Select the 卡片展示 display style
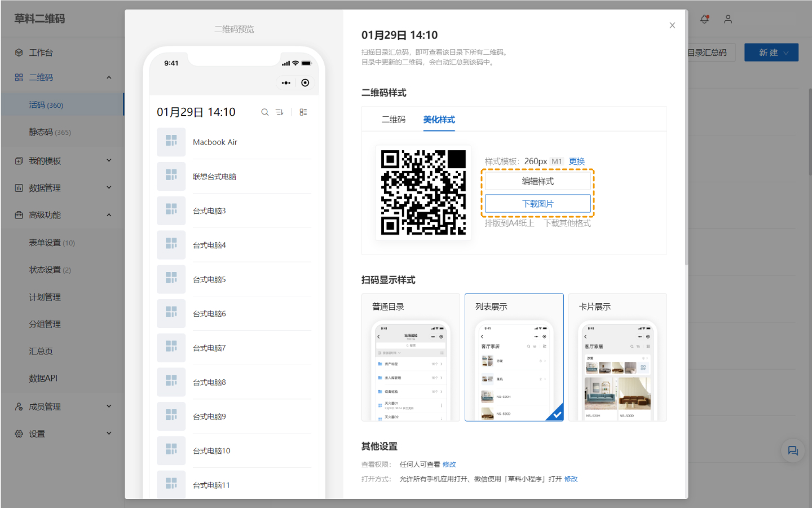 click(617, 357)
